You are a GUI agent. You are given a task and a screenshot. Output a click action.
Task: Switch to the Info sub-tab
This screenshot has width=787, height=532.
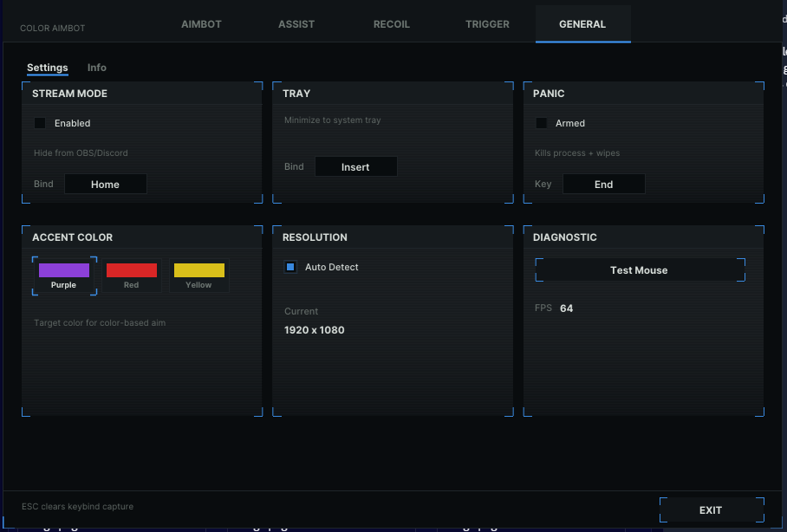click(97, 68)
